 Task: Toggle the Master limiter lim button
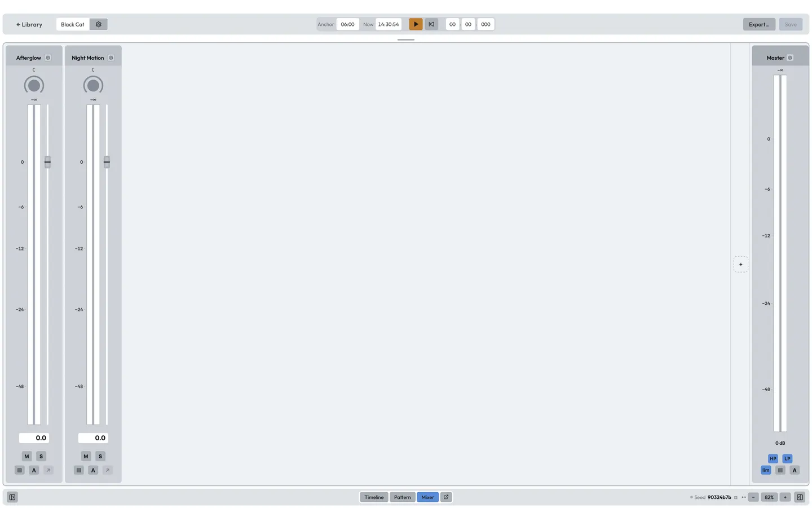(x=766, y=470)
